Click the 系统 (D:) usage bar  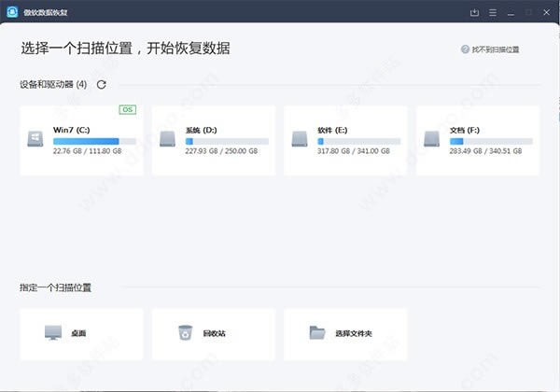point(227,141)
